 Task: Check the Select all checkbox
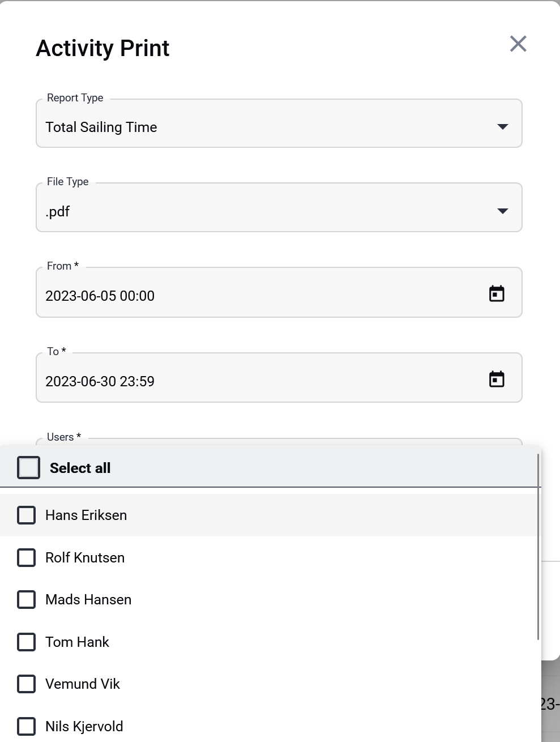28,468
